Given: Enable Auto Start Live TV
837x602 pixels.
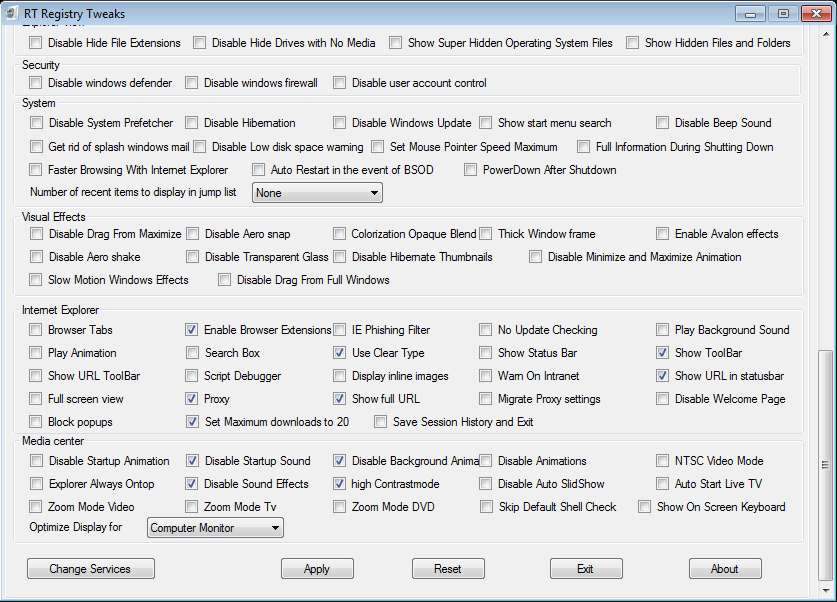Looking at the screenshot, I should pos(662,484).
